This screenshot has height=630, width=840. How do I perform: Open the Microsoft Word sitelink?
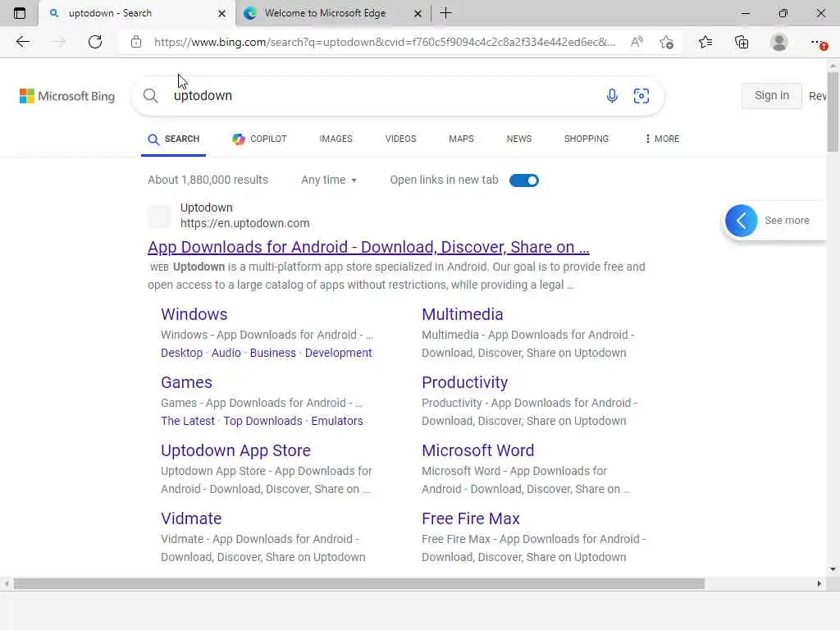point(478,450)
